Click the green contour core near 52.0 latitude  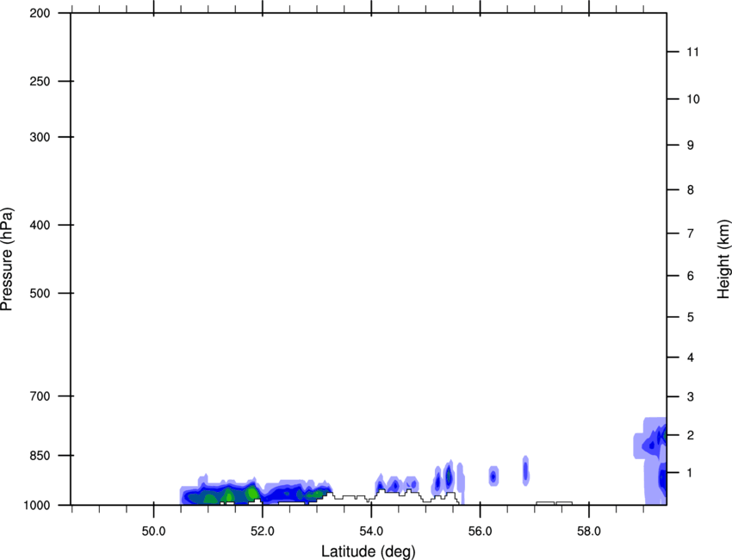(252, 492)
